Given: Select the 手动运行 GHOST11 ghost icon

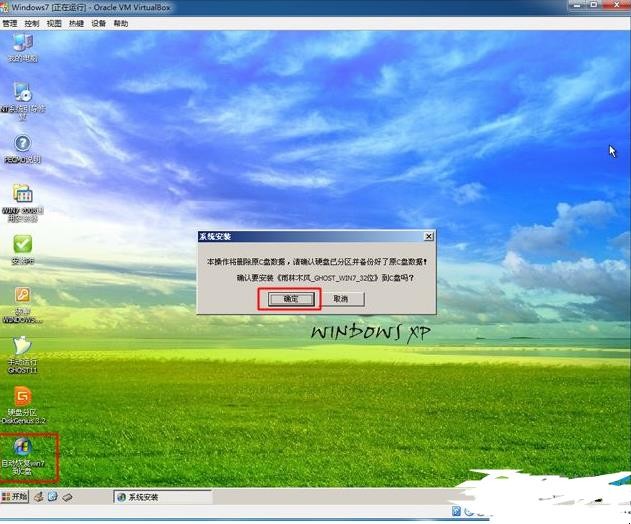Looking at the screenshot, I should point(23,355).
